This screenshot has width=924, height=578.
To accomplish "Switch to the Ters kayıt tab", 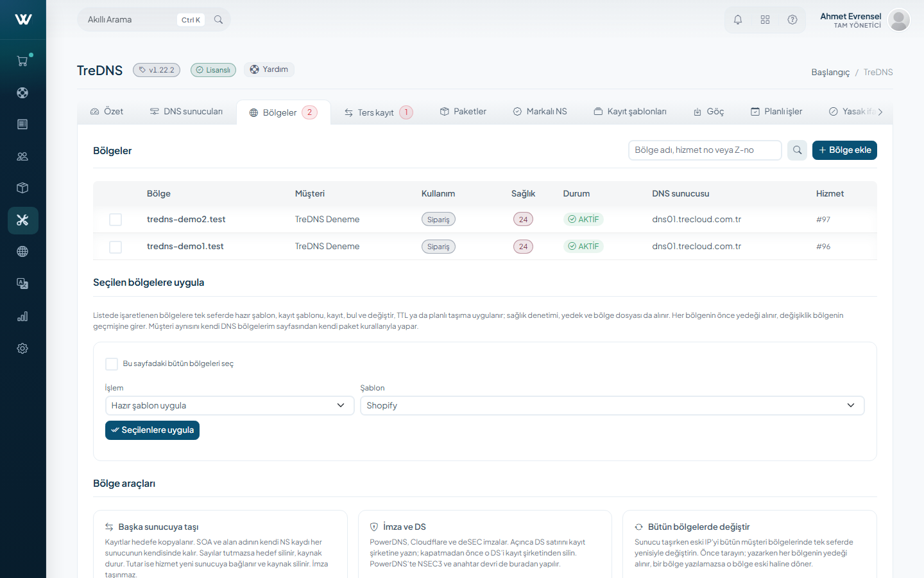I will tap(379, 112).
